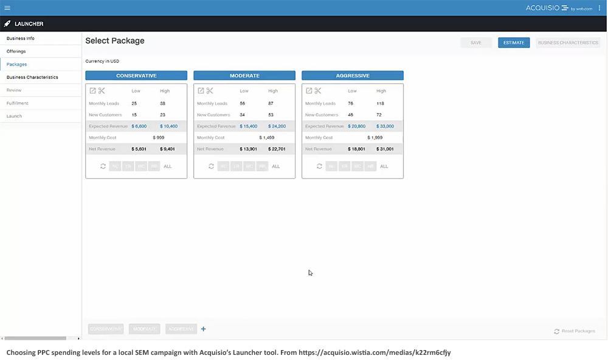Edit the Aggressive package

click(309, 91)
